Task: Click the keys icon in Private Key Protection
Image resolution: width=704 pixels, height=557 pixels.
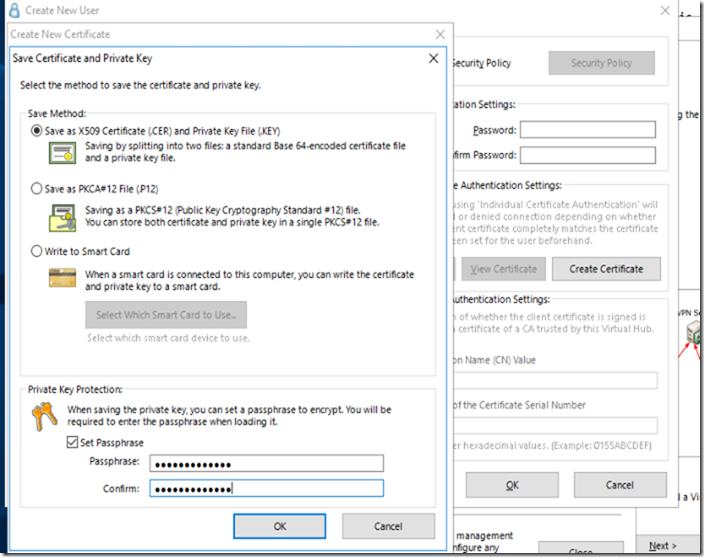Action: 45,415
